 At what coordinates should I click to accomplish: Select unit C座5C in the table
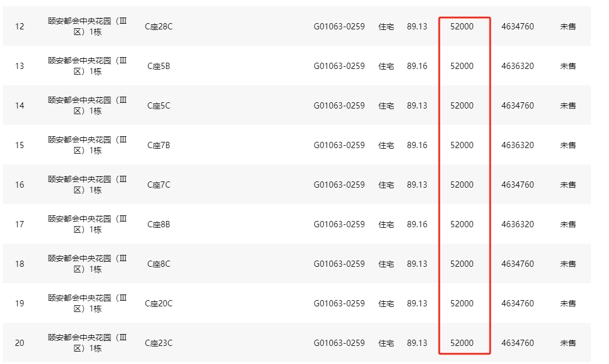pos(158,106)
